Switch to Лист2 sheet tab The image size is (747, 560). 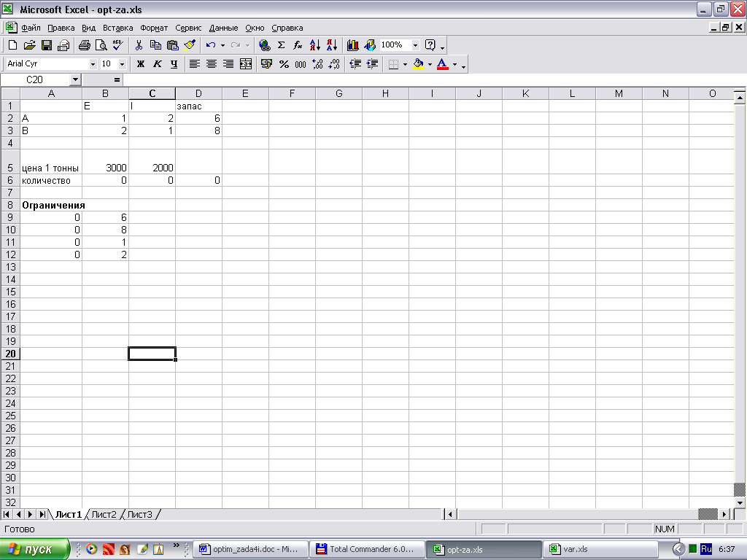[104, 514]
